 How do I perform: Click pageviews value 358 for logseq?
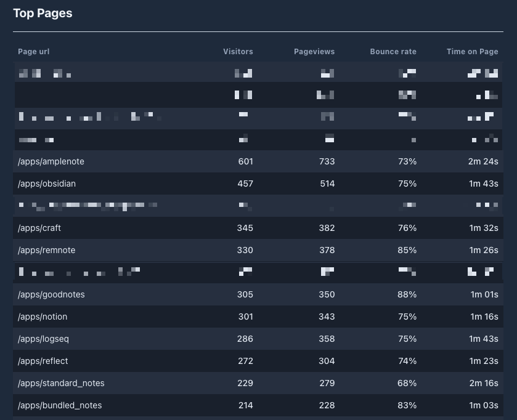point(327,339)
